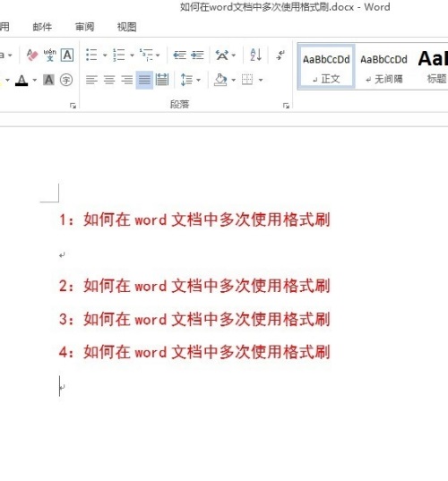Open Shading color dropdown arrow
The image size is (448, 481).
pyautogui.click(x=234, y=81)
